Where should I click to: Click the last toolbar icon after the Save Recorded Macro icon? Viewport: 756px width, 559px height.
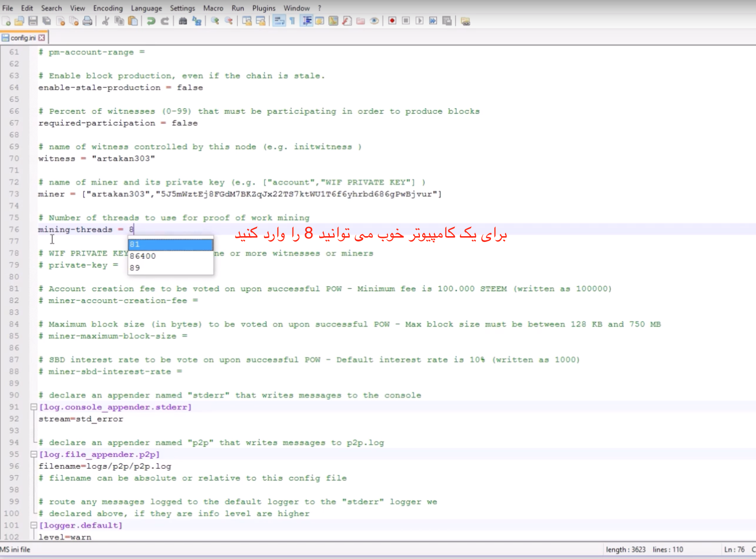tap(465, 21)
